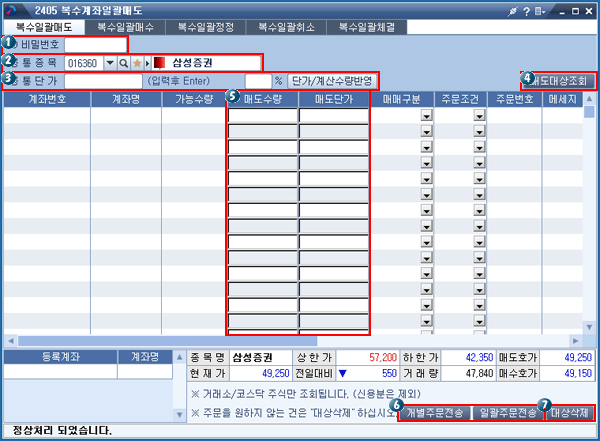Screen dimensions: 600x441
Task: Click the red Samsung Securities stock marker icon
Action: pyautogui.click(x=159, y=63)
